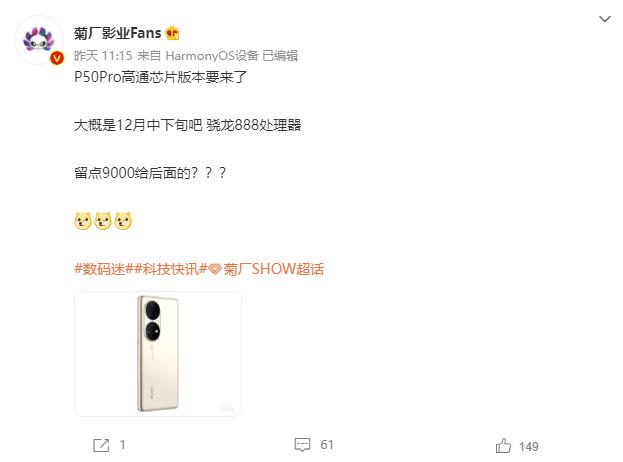Click the third doge emoji
Viewport: 623px width, 462px height.
pyautogui.click(x=123, y=221)
